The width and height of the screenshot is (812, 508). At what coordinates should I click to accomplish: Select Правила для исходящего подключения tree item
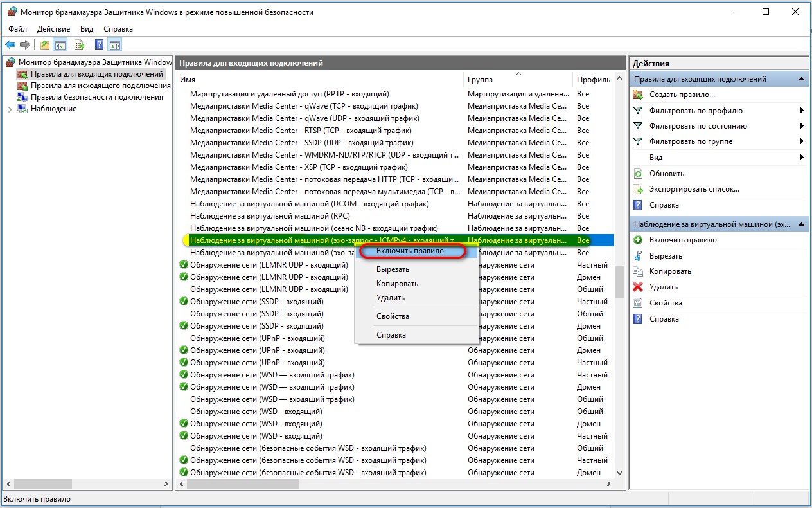click(101, 86)
